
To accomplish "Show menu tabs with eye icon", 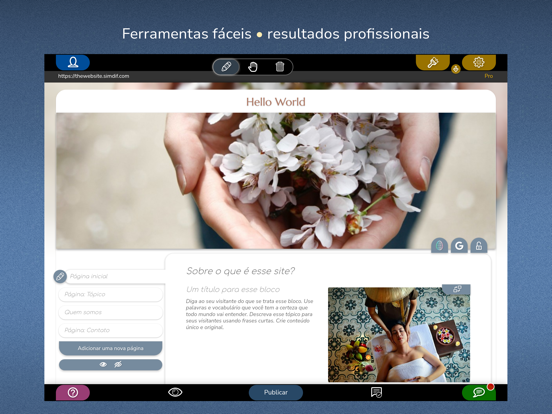I will click(103, 364).
